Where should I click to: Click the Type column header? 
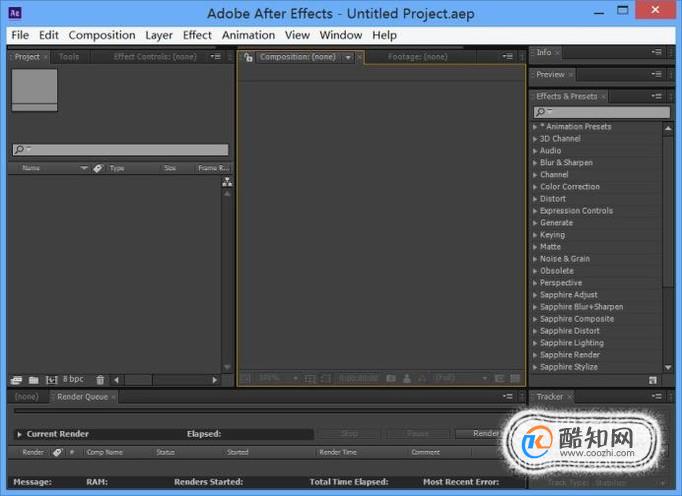(117, 168)
